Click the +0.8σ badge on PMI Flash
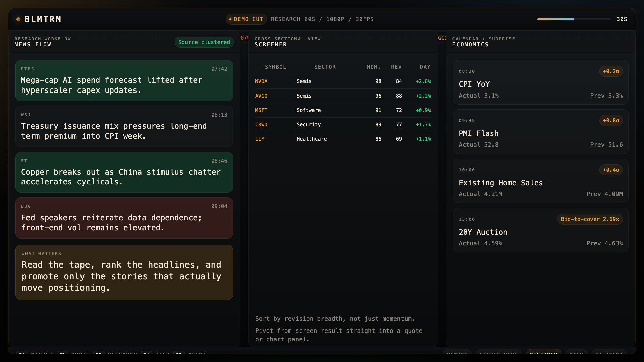 611,121
